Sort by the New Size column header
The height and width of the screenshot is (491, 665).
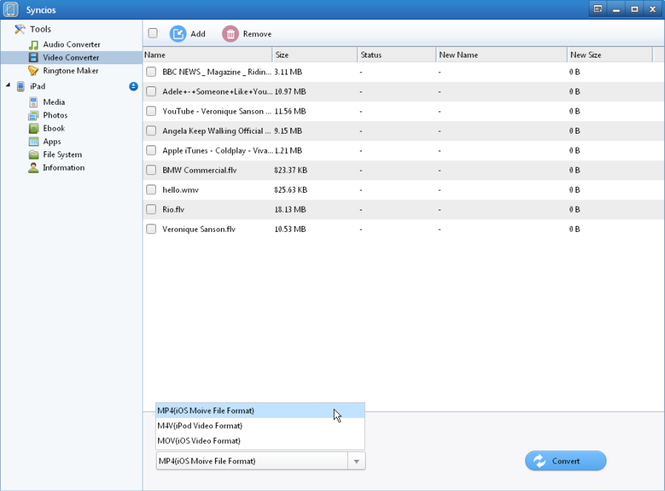tap(610, 55)
